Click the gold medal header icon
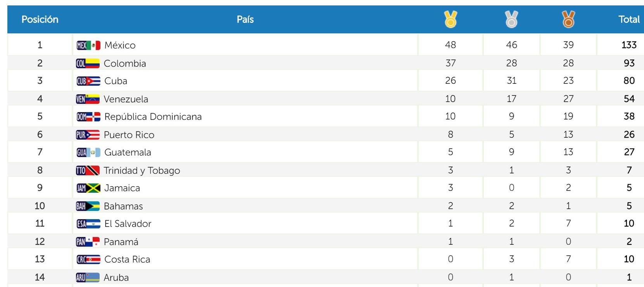Viewport: 644px width, 287px height. point(451,19)
